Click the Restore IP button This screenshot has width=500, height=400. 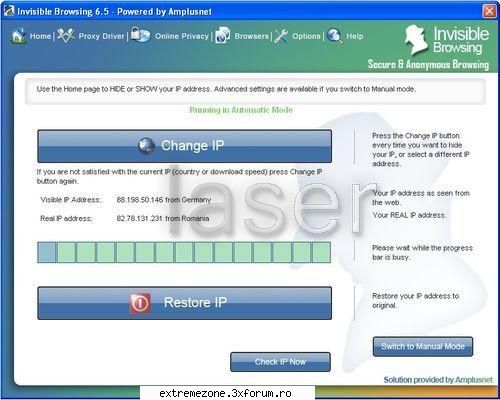(x=185, y=303)
